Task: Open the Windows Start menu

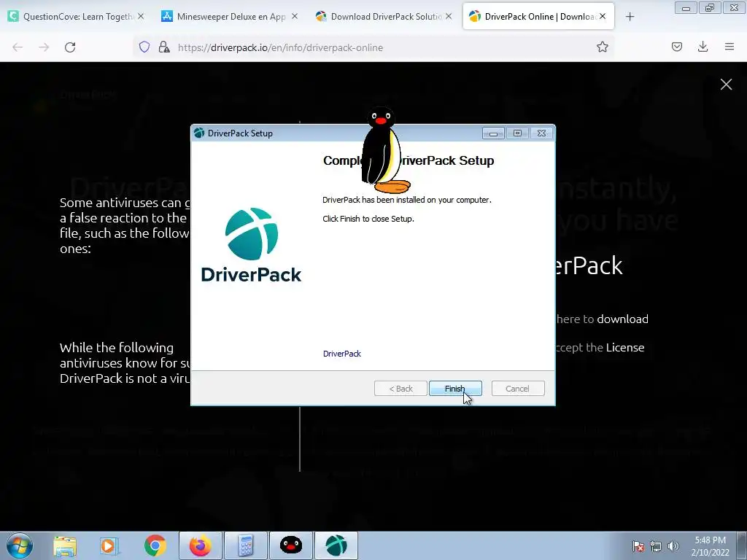Action: point(20,545)
